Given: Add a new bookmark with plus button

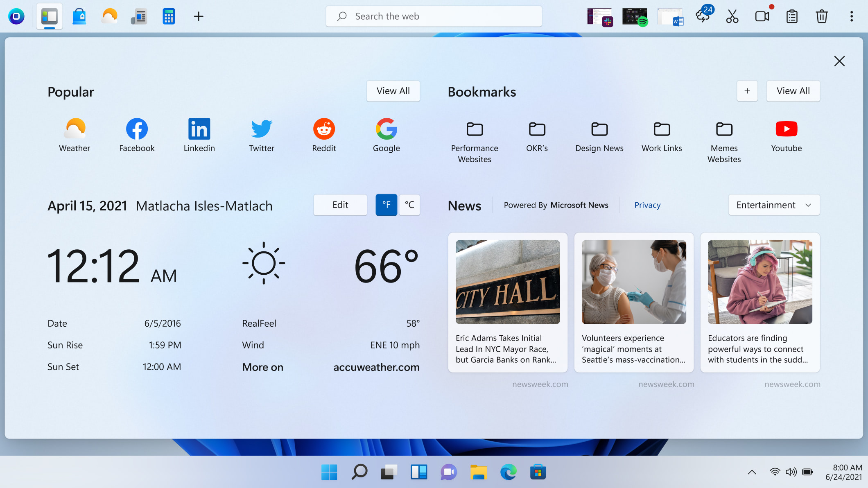Looking at the screenshot, I should coord(747,90).
